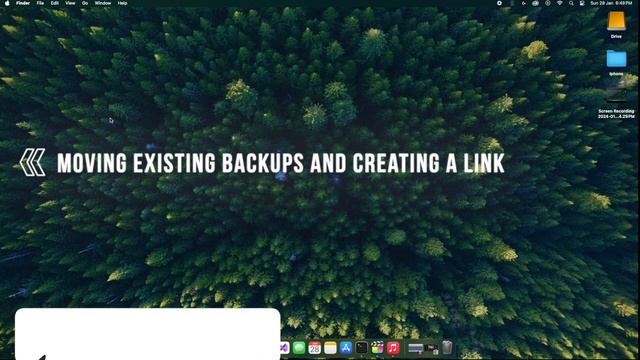
Task: Open Final Cut Pro from the Dock
Action: tap(378, 348)
